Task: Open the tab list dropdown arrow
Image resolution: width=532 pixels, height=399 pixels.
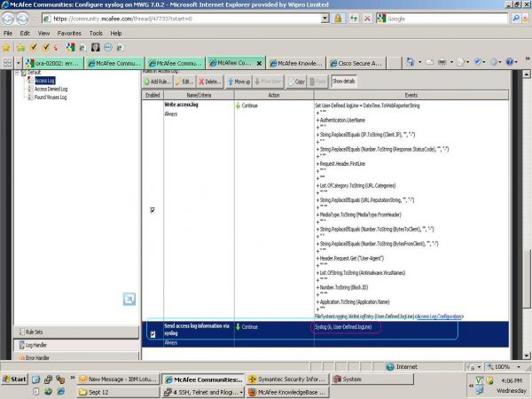Action: [19, 63]
